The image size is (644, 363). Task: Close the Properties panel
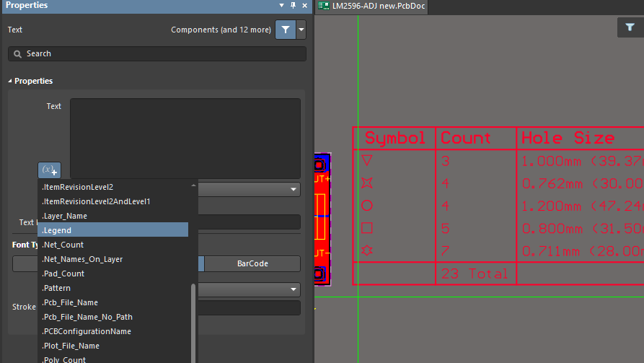(x=304, y=5)
